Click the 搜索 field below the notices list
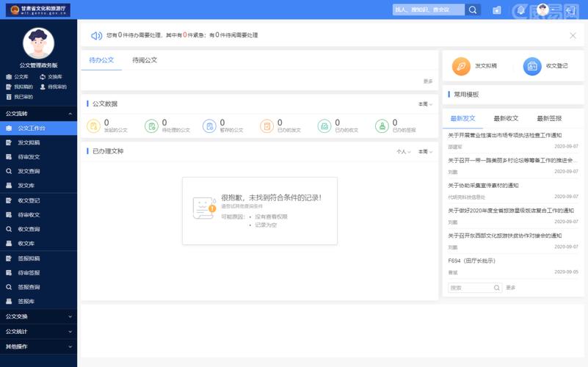 474,288
